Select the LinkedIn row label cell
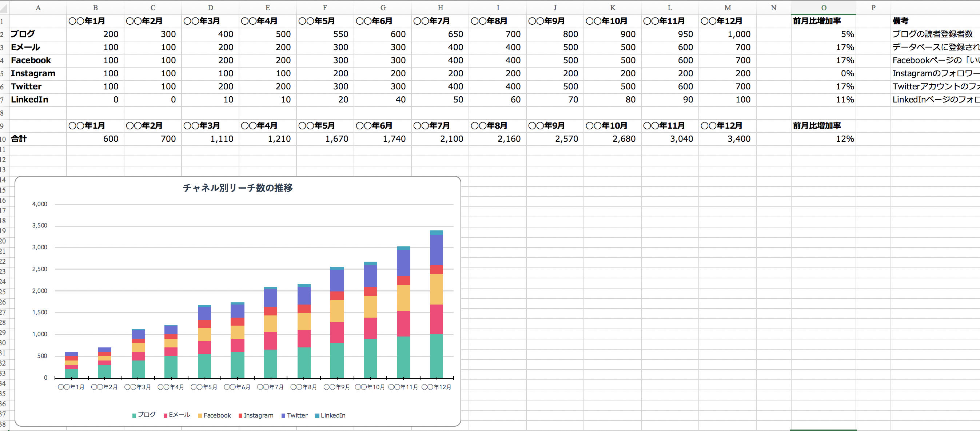Viewport: 980px width, 431px height. 38,100
